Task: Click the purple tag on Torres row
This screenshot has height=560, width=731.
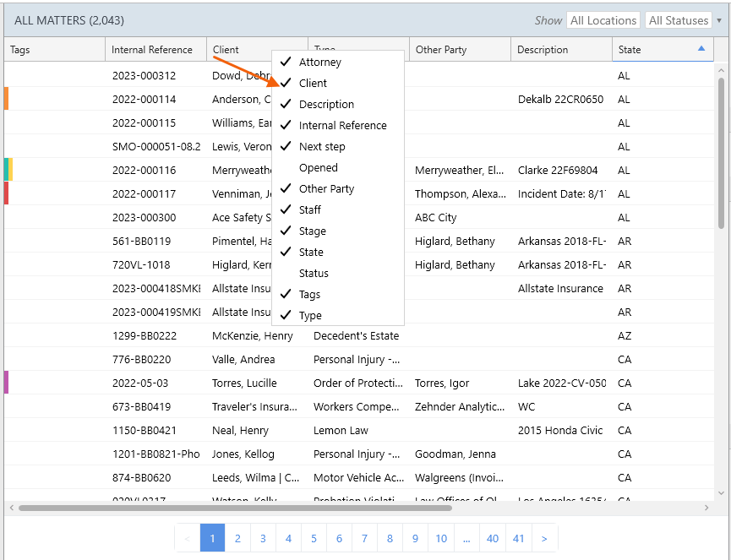Action: pyautogui.click(x=6, y=383)
